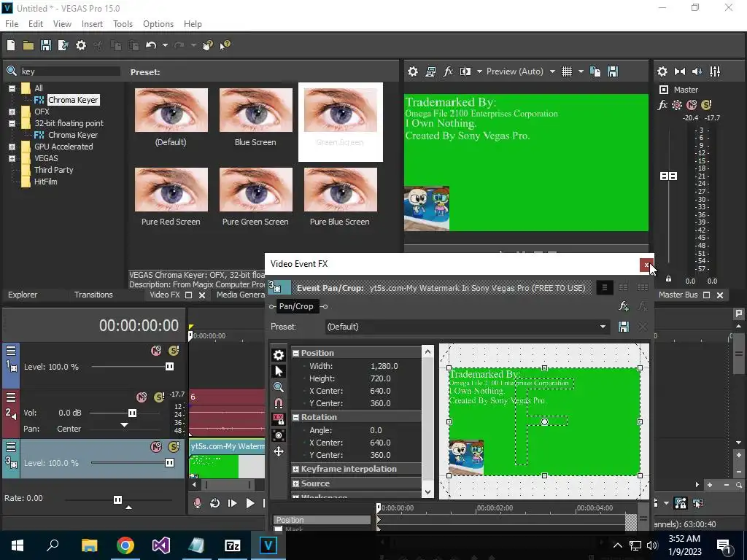Click the New project icon

coord(10,45)
